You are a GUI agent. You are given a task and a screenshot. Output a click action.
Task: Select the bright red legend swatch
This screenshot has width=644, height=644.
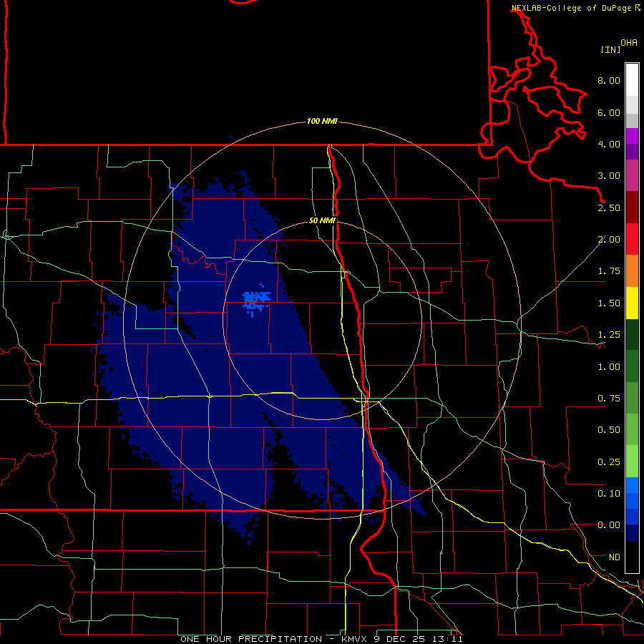[x=632, y=239]
